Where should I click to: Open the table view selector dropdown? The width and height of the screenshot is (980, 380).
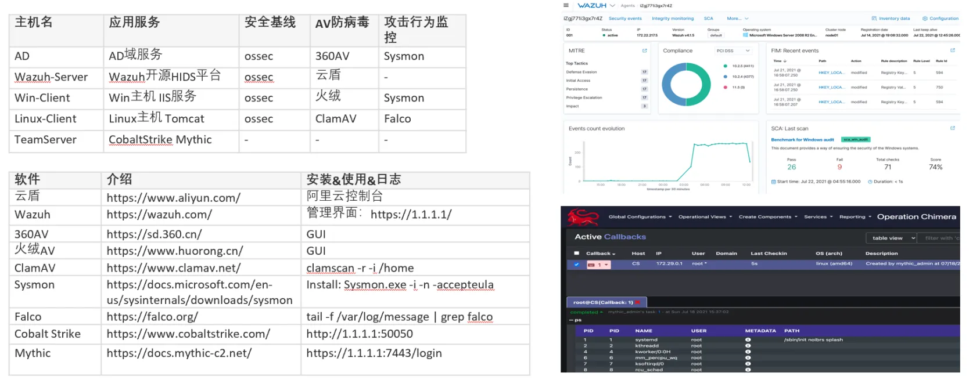point(892,238)
